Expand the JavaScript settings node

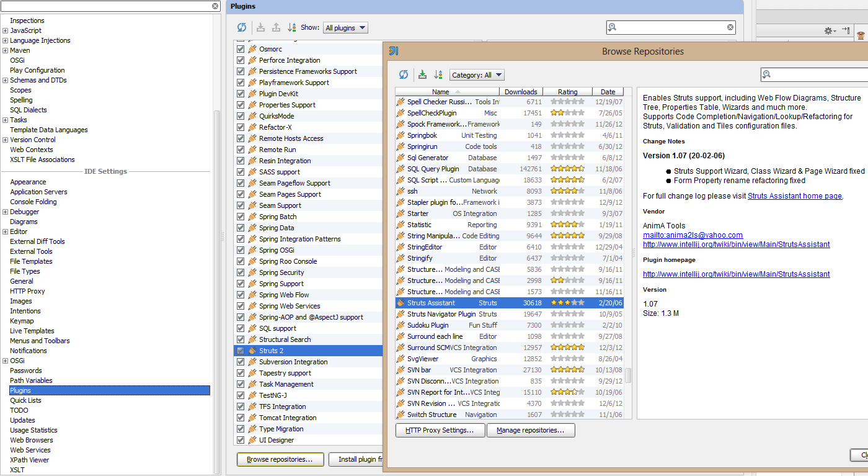tap(5, 30)
